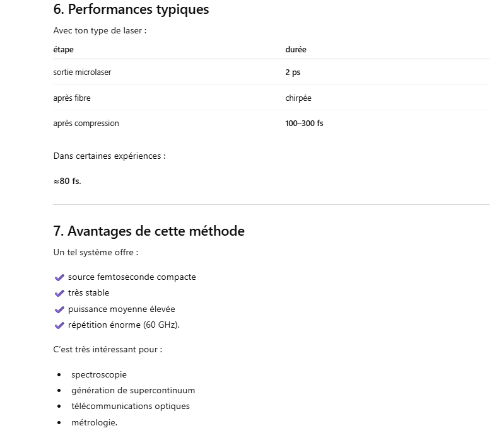Click the 'durée' column header
Viewport: 504px width, 438px height.
tap(295, 50)
